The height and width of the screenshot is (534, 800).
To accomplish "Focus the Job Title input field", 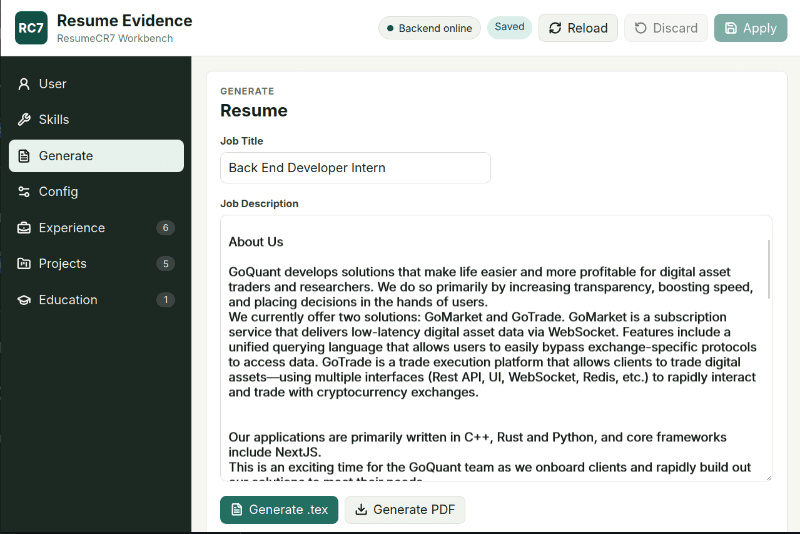I will point(355,168).
